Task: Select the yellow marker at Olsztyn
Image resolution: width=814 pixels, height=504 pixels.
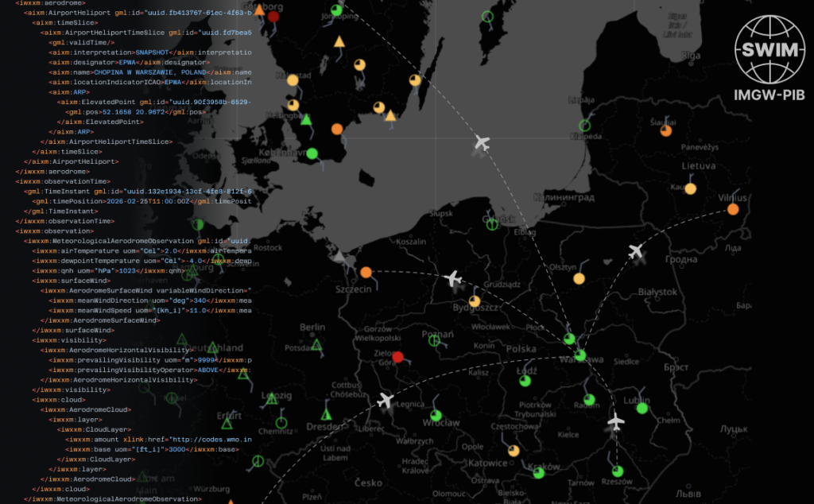Action: coord(579,278)
